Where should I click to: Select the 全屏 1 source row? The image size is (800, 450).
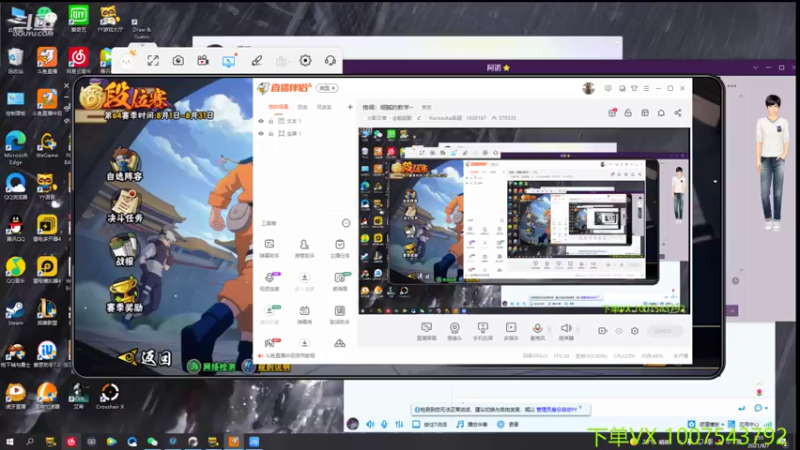click(x=305, y=134)
